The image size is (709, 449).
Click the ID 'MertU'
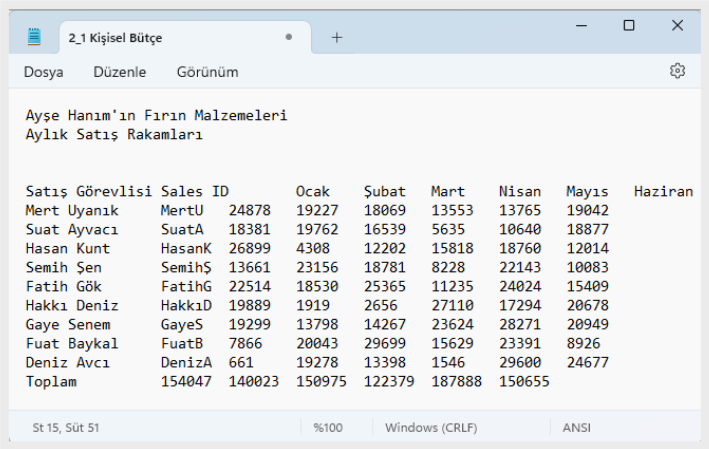click(x=182, y=210)
